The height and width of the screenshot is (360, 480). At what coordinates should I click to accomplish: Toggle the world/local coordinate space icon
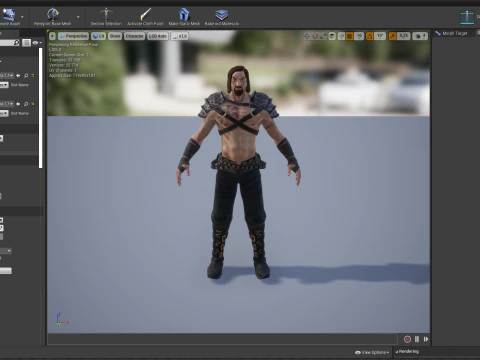(332, 36)
